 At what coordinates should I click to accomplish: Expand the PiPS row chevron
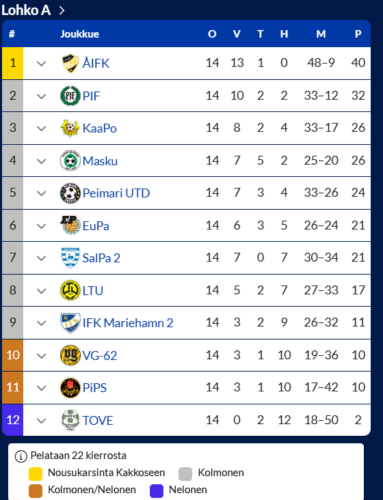(41, 388)
